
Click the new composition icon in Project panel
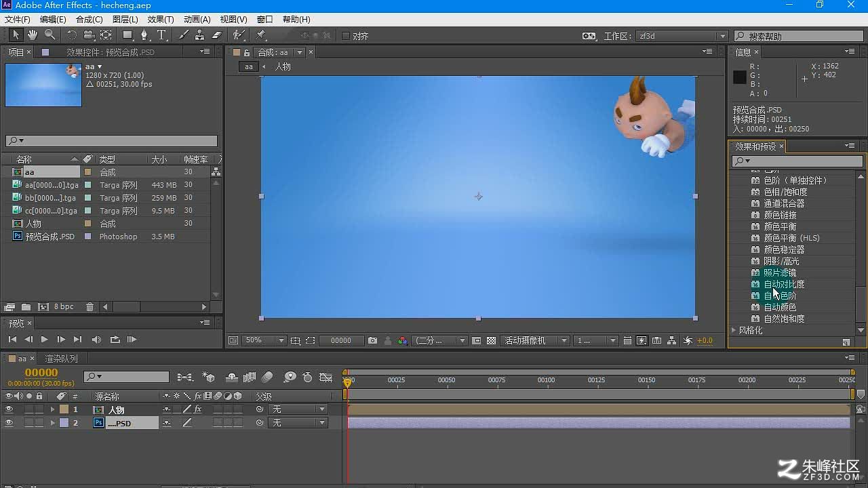click(43, 307)
